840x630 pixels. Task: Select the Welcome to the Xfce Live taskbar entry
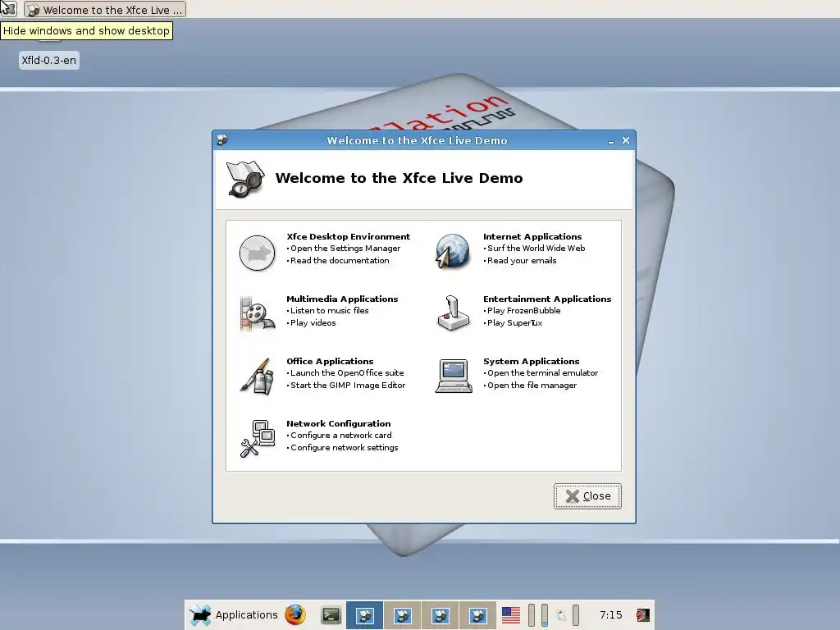coord(105,10)
